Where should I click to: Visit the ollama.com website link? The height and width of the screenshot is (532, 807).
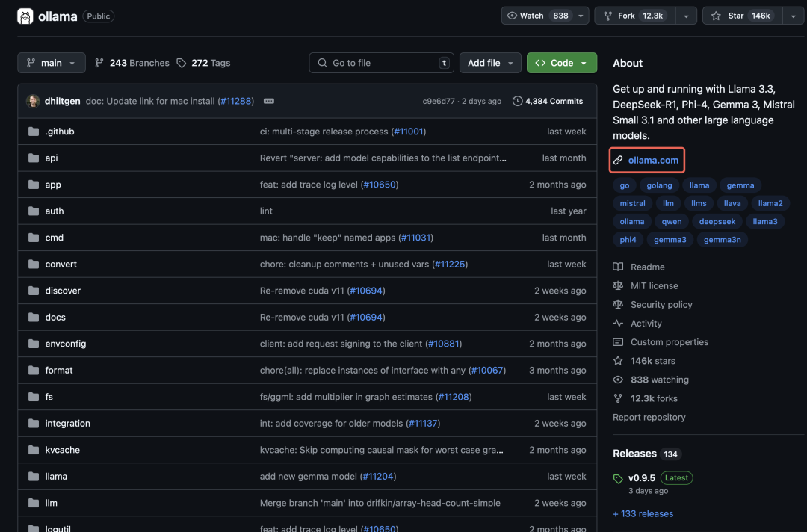click(653, 161)
